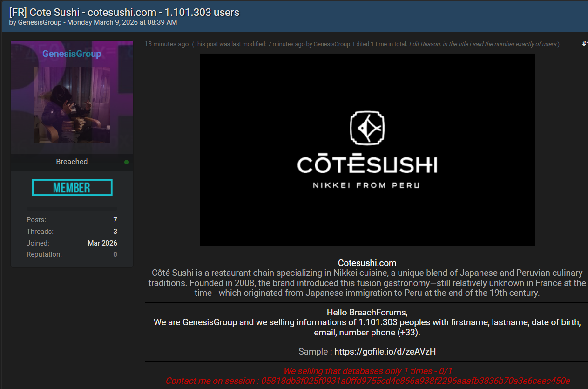The image size is (588, 389).
Task: Open the #1 post permalink
Action: click(585, 44)
